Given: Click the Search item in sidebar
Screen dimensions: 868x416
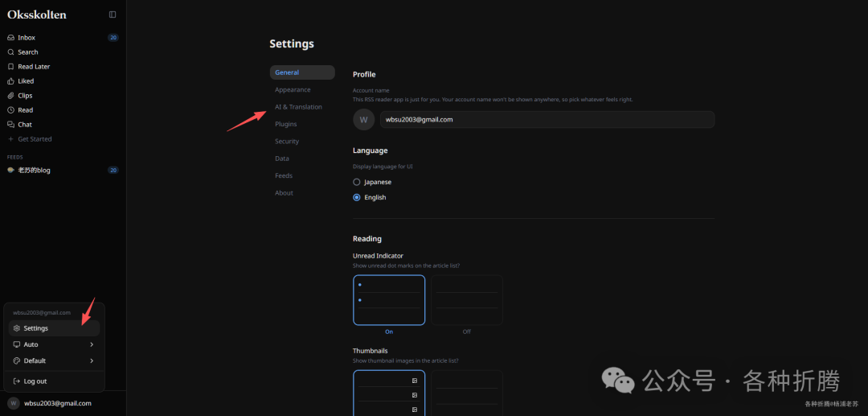Looking at the screenshot, I should pyautogui.click(x=63, y=52).
